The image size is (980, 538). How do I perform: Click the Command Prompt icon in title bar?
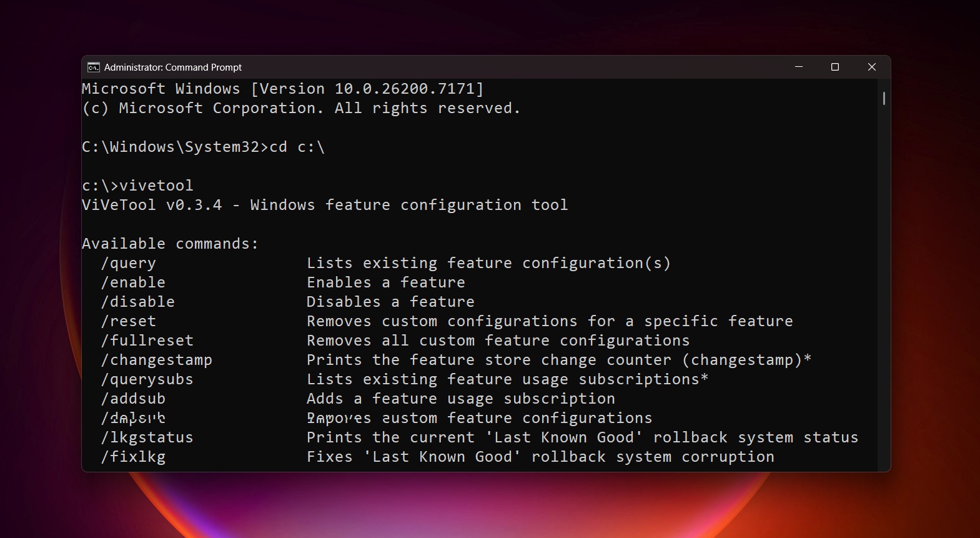point(94,67)
